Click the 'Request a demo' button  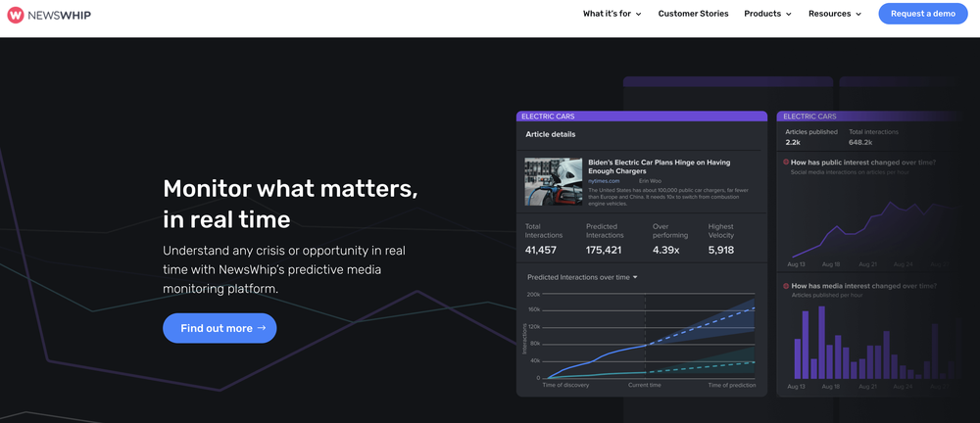click(922, 14)
